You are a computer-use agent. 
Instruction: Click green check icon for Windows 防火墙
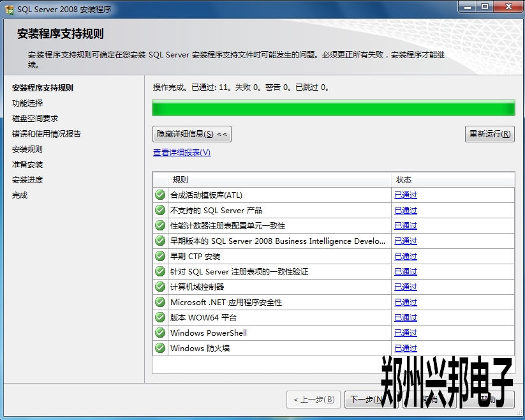pyautogui.click(x=160, y=348)
